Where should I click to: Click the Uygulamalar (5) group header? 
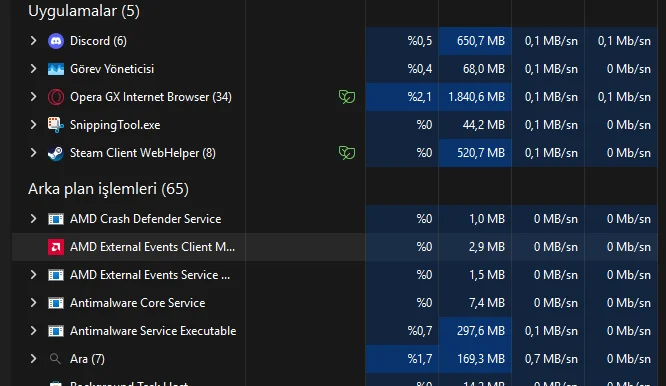pyautogui.click(x=84, y=11)
